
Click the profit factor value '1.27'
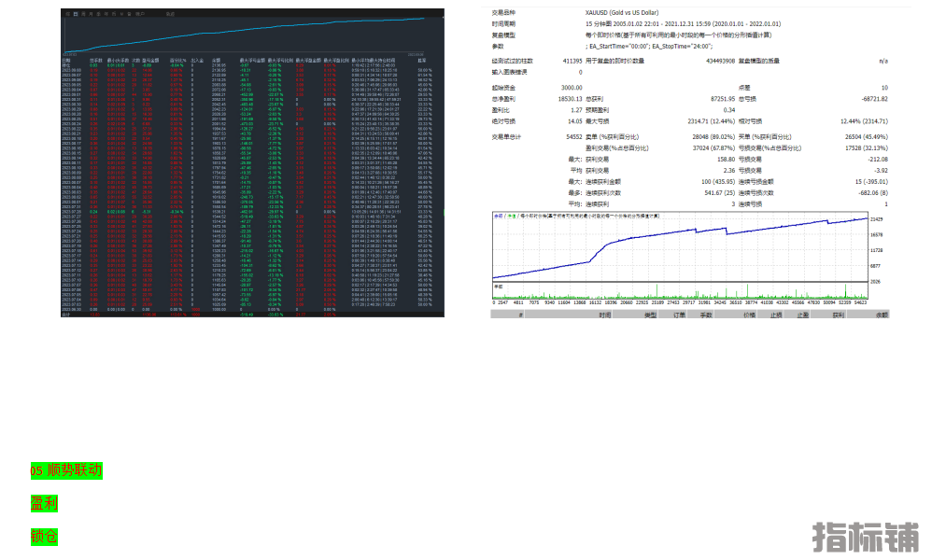tap(576, 110)
